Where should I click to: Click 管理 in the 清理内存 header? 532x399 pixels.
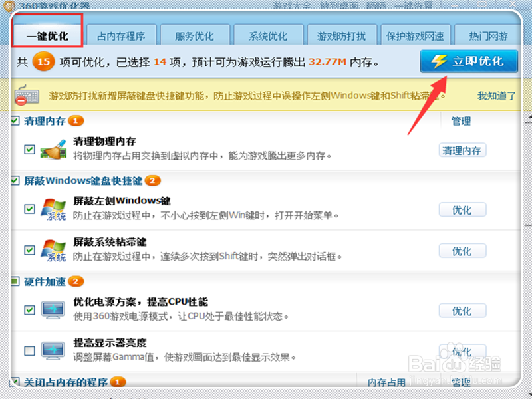(x=461, y=121)
